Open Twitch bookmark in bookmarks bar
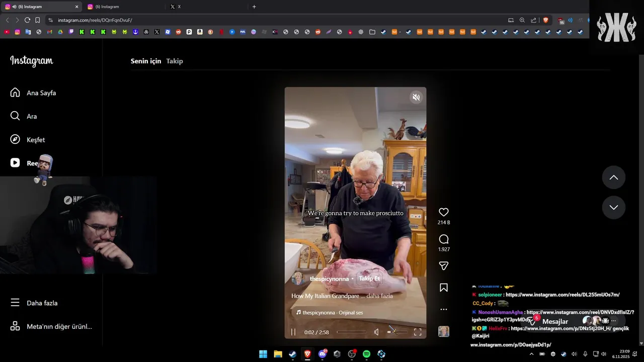644x362 pixels. pos(71,32)
